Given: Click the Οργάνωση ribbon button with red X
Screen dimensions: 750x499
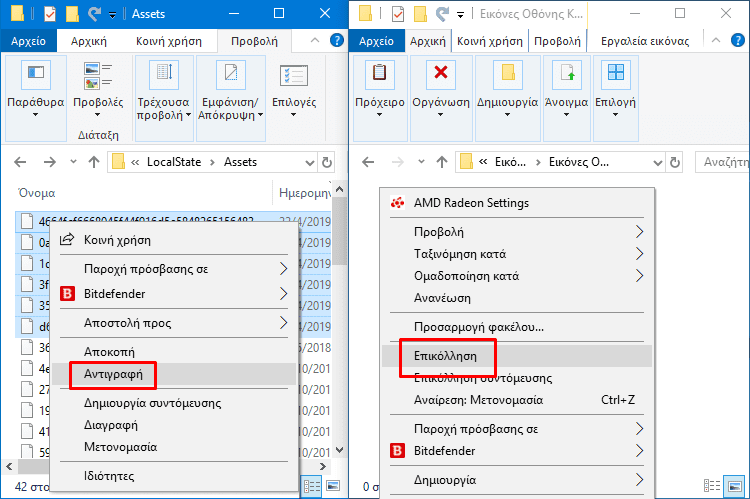Looking at the screenshot, I should point(441,88).
